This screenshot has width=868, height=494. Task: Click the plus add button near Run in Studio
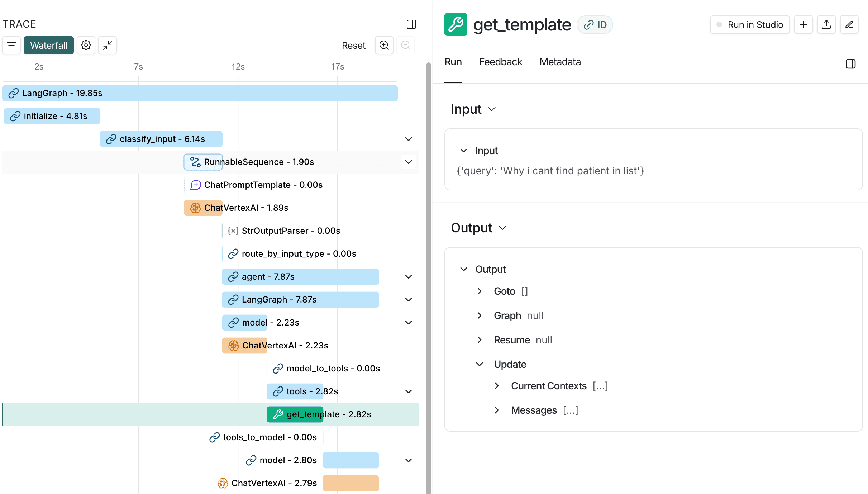tap(803, 24)
